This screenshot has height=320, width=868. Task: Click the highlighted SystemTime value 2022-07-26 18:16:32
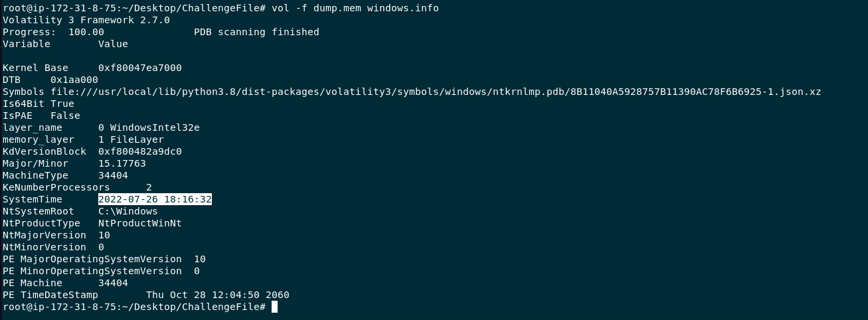155,199
